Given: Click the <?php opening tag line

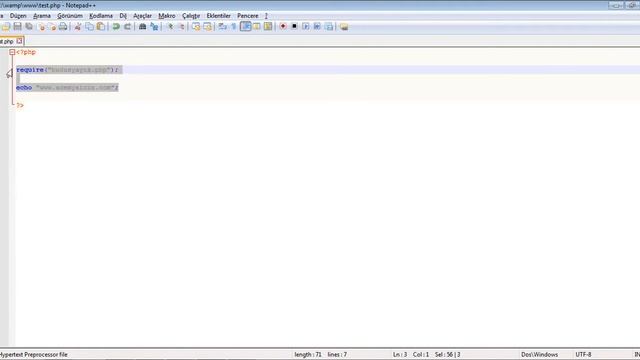Looking at the screenshot, I should tap(26, 52).
